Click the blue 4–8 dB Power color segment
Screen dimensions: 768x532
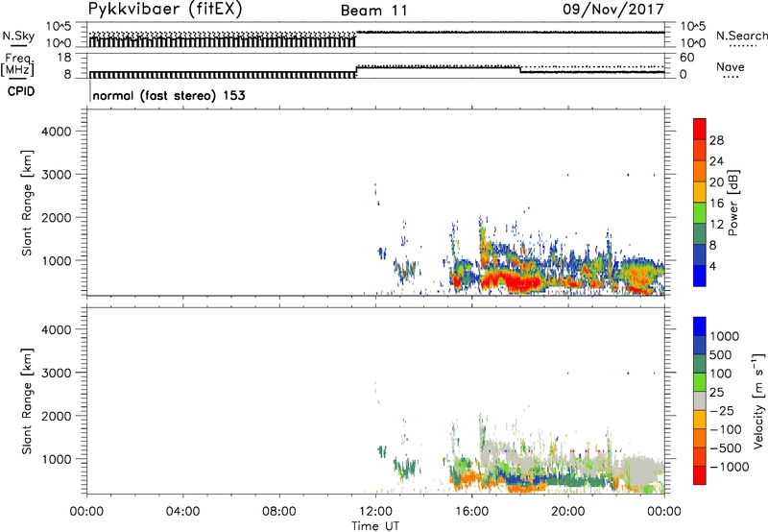click(700, 255)
